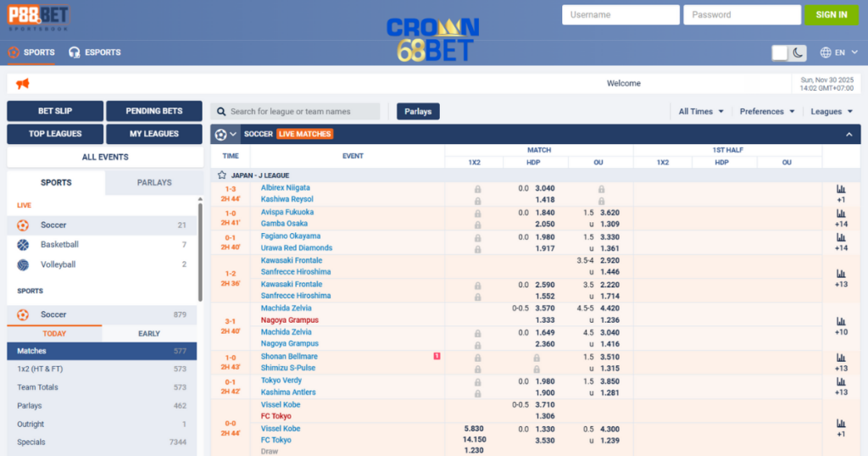Open +13 more markets for Kawasaki Frontale
This screenshot has width=868, height=456.
[841, 285]
